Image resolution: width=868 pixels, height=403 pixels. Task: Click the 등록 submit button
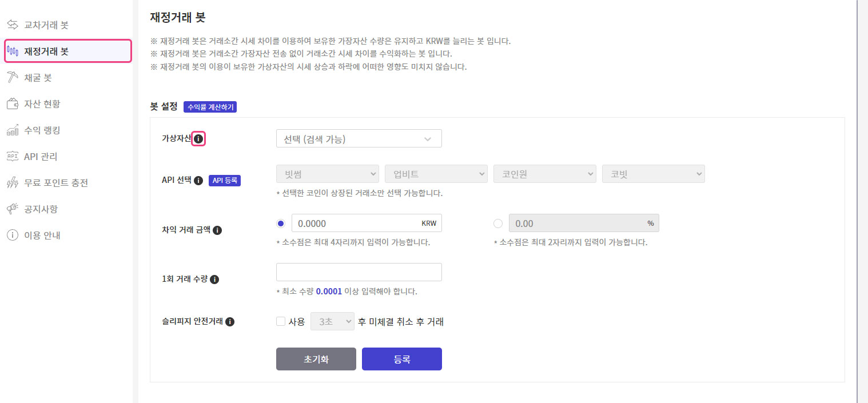coord(401,358)
